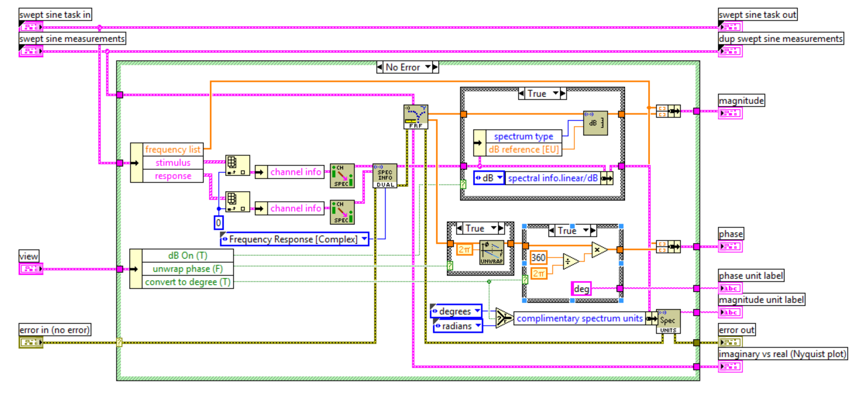Select the CH SPEC node on stimulus path
The image size is (868, 394).
(x=342, y=176)
